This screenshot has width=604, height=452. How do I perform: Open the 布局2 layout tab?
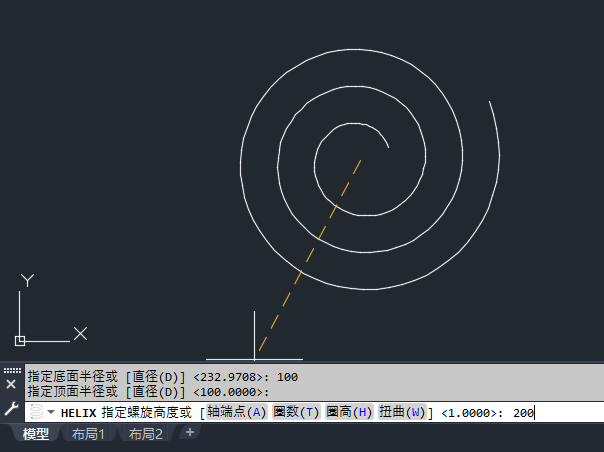146,434
